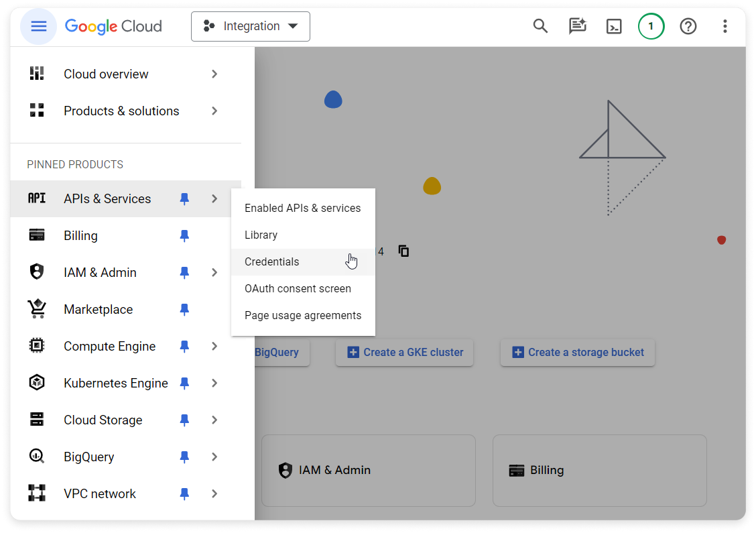Expand the Cloud Storage submenu chevron

[214, 420]
